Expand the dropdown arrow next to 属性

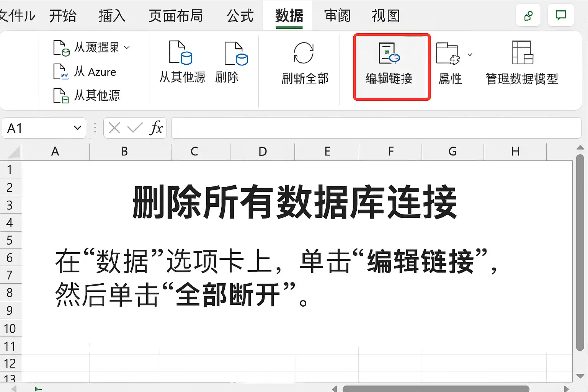point(470,55)
